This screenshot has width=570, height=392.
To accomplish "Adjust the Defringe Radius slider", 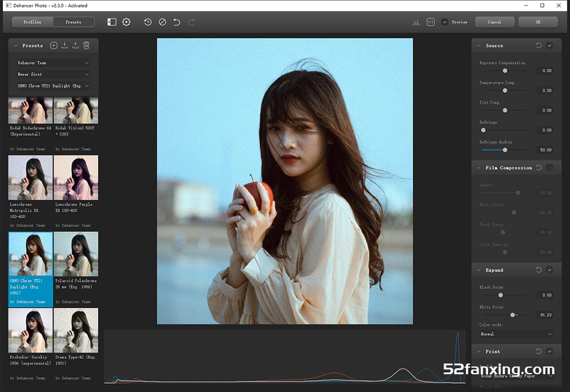I will (x=505, y=150).
